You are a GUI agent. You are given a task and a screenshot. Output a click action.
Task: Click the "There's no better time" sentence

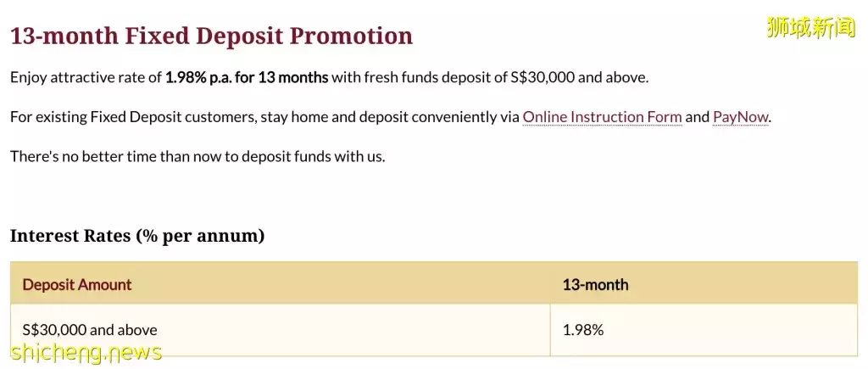198,157
